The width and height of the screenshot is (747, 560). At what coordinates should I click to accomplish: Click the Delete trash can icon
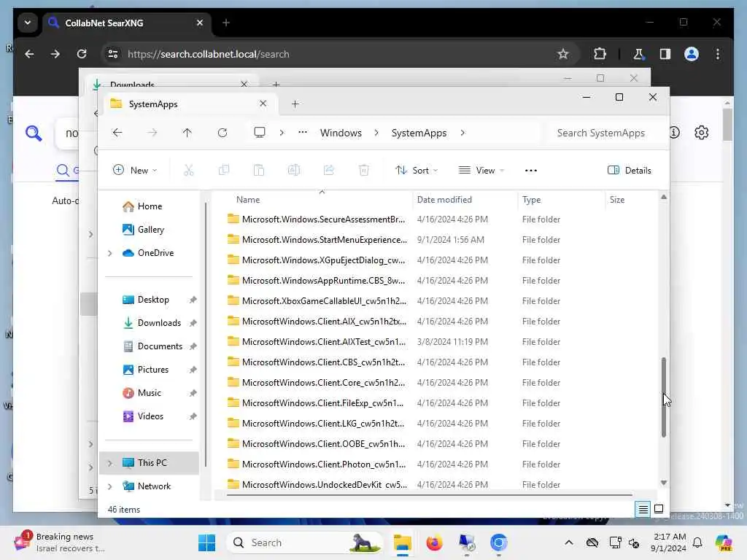pos(364,170)
